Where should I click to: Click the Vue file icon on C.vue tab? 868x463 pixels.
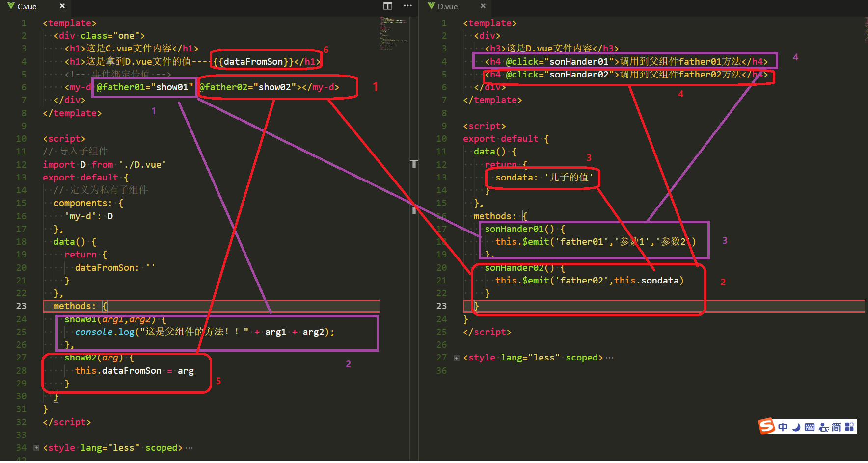point(11,6)
